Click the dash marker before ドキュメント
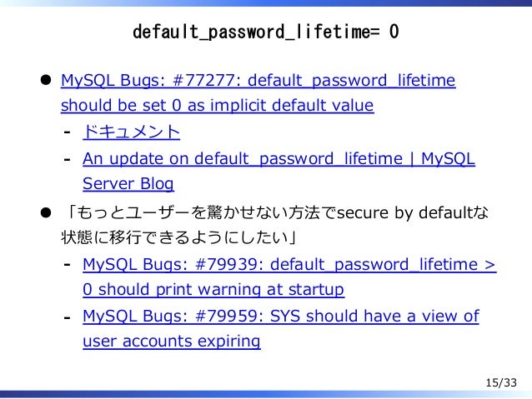The image size is (532, 399). 68,132
